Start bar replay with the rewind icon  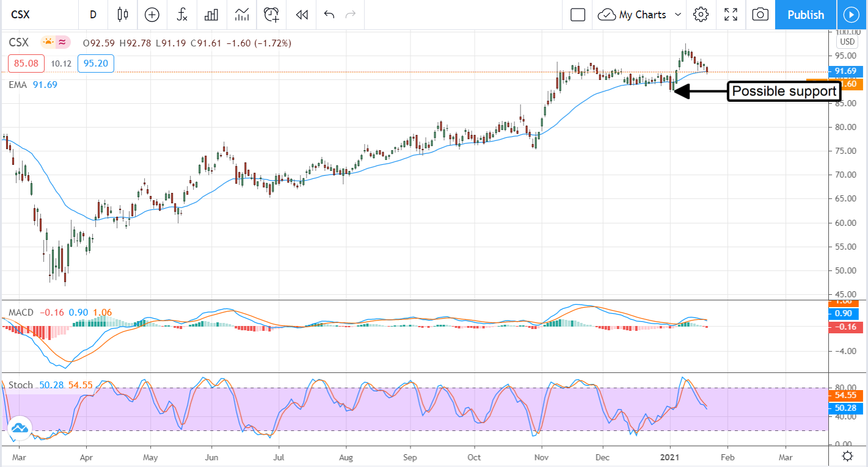[301, 15]
